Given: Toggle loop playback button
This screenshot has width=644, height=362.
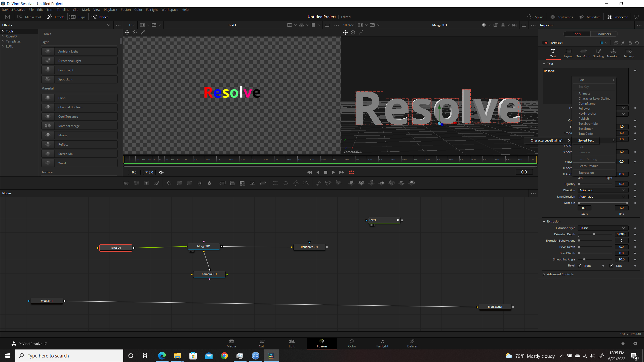Looking at the screenshot, I should 351,172.
